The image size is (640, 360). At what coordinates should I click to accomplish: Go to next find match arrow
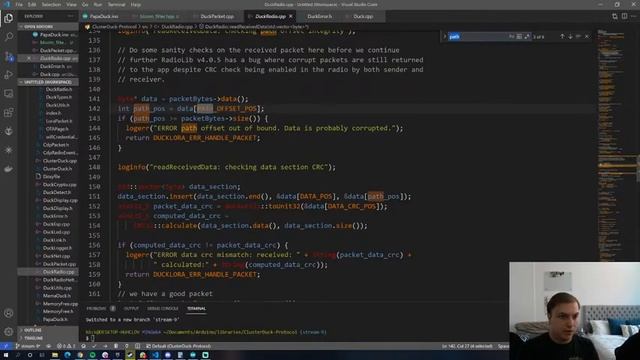click(570, 36)
